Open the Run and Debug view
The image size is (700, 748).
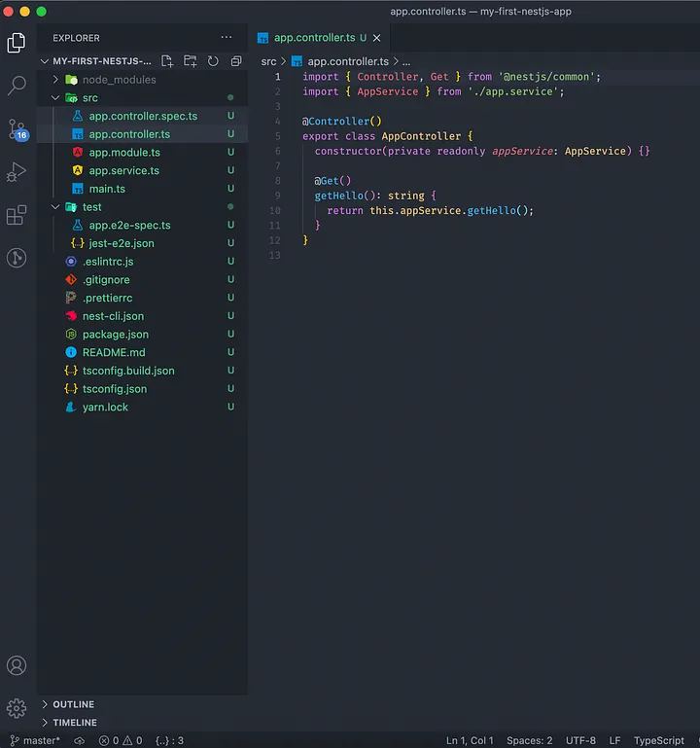(x=17, y=172)
